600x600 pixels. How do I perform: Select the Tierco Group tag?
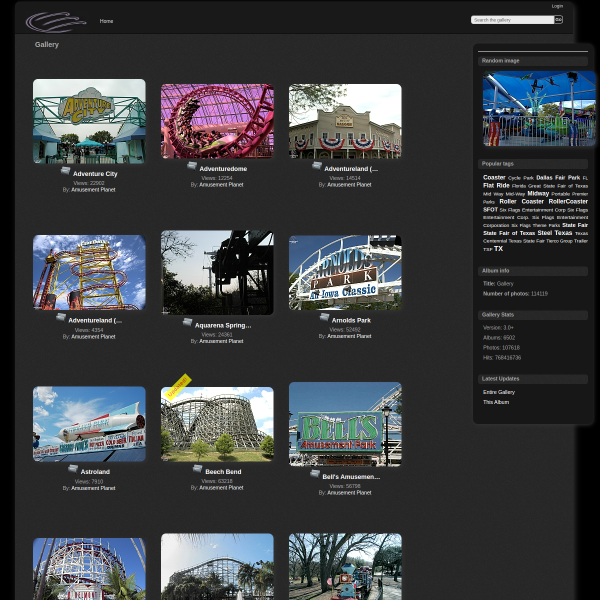559,241
